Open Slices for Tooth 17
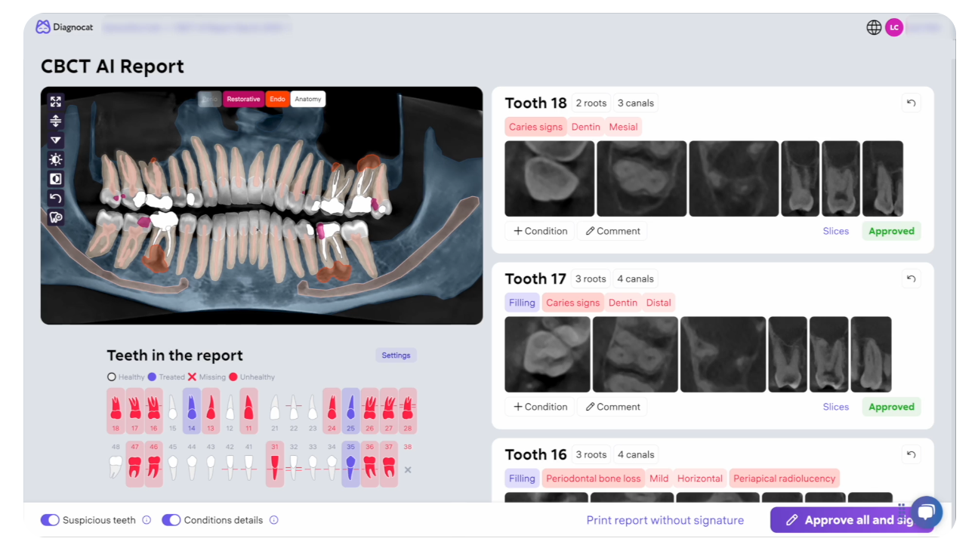978x560 pixels. 836,407
